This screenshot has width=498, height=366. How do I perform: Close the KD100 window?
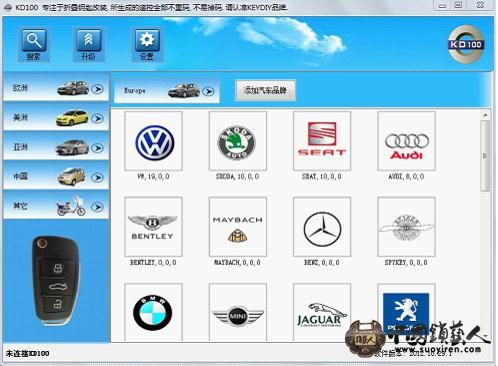tap(480, 5)
